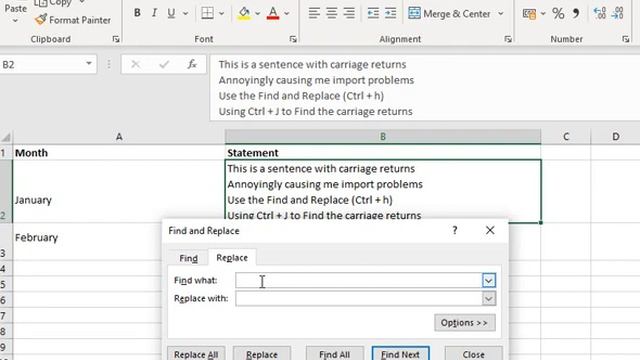Open accounting format dropdown arrow
Screen dimensions: 640x360
tap(543, 13)
